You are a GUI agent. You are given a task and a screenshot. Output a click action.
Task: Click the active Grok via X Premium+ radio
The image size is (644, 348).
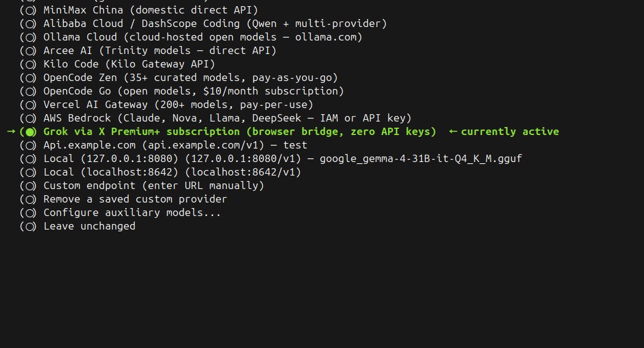pos(28,132)
